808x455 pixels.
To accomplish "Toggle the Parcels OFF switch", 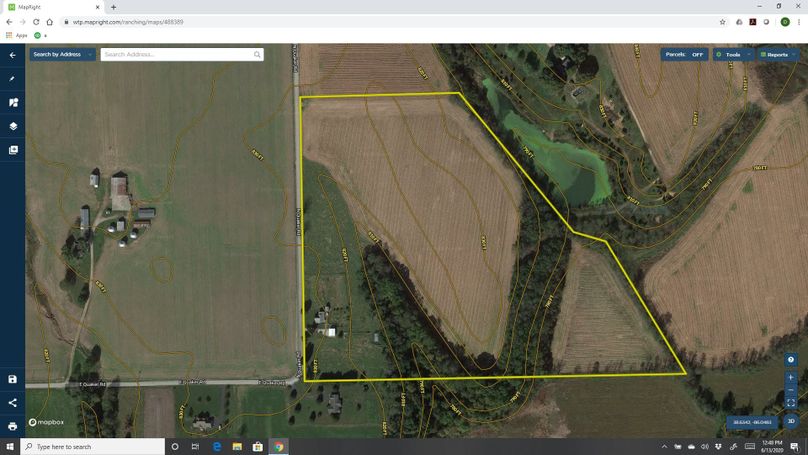I will [x=684, y=55].
